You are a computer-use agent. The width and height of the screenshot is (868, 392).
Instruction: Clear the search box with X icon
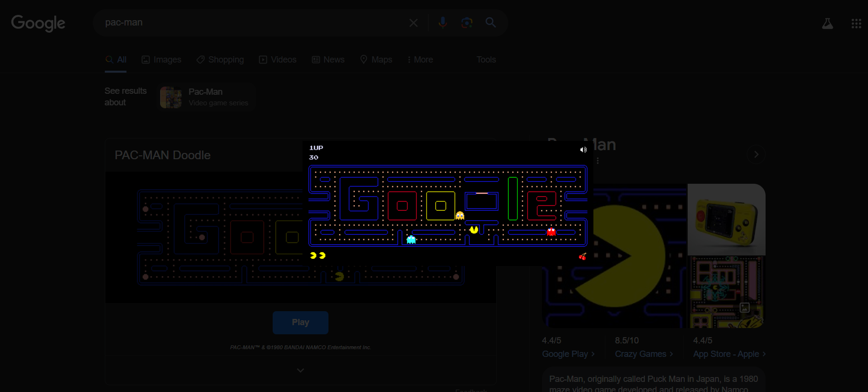(x=413, y=23)
